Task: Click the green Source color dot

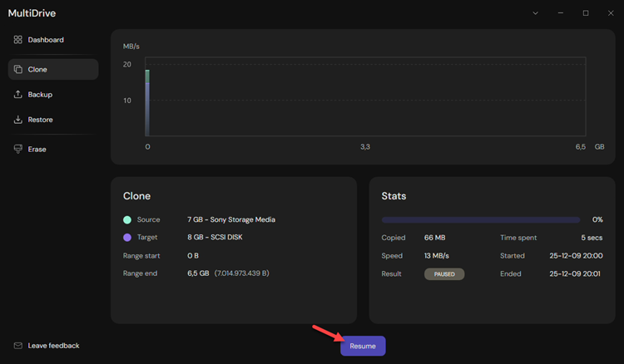Action: (x=127, y=220)
